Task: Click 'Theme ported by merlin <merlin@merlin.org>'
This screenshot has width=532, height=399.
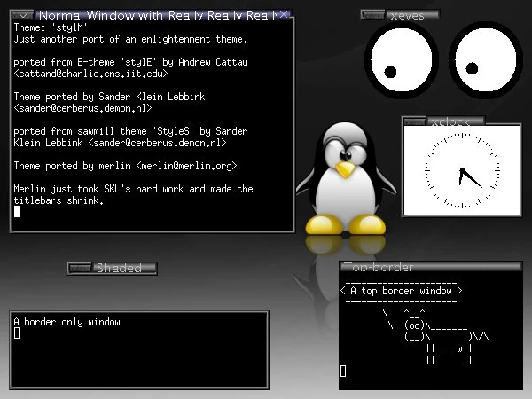Action: [125, 166]
